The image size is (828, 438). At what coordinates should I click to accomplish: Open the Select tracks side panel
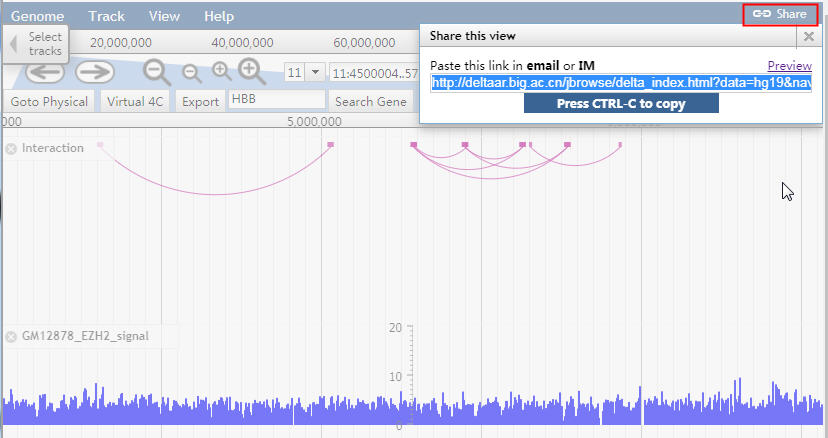pos(36,44)
